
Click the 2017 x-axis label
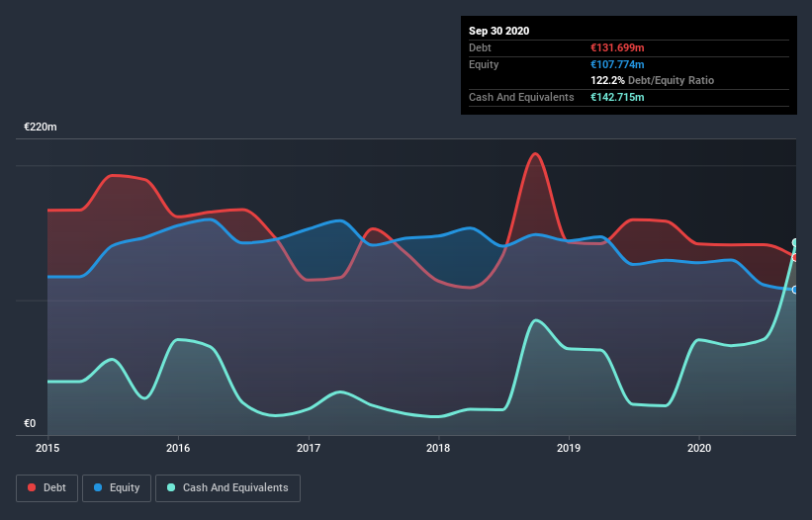309,448
